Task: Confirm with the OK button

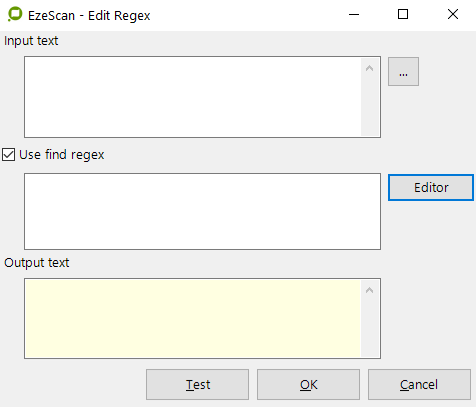Action: 308,384
